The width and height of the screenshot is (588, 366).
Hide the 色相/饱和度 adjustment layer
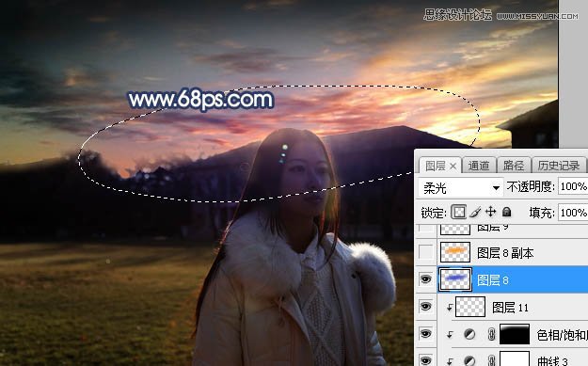point(425,333)
